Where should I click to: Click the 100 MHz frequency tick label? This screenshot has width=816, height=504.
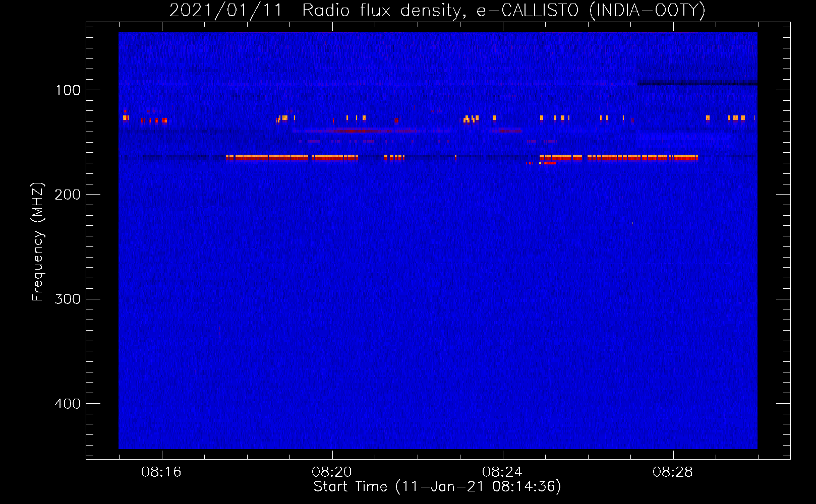pos(68,90)
